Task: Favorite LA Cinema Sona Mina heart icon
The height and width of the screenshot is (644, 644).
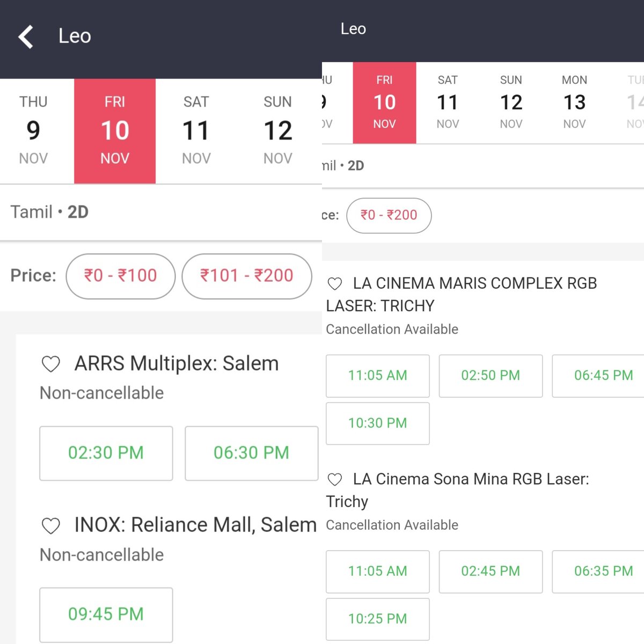Action: 335,479
